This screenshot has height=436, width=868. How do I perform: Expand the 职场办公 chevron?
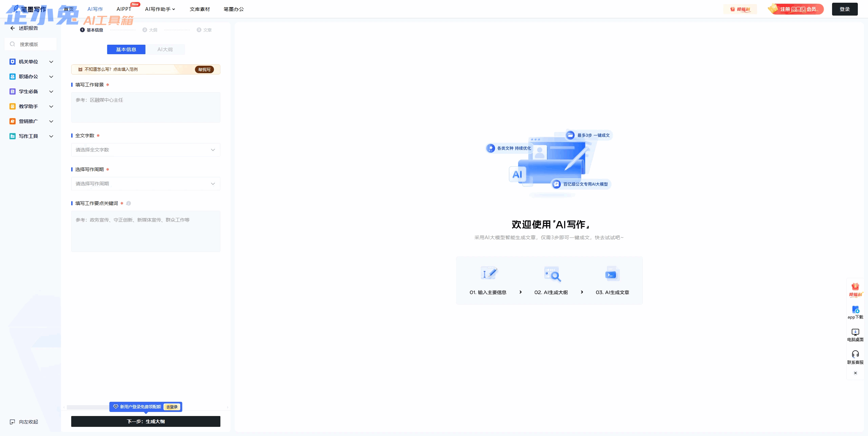[51, 77]
